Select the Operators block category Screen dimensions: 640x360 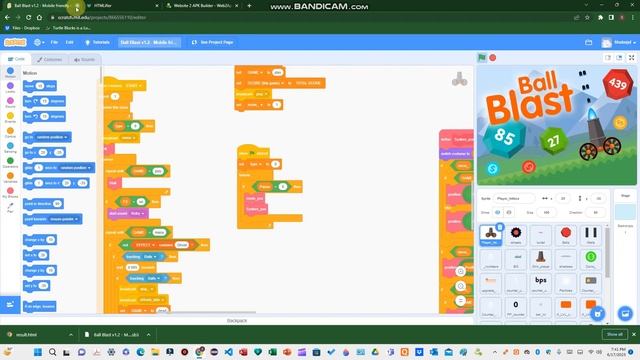point(10,162)
